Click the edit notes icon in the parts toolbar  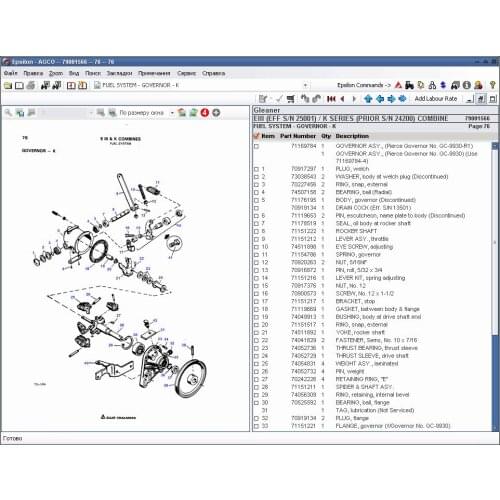click(263, 99)
